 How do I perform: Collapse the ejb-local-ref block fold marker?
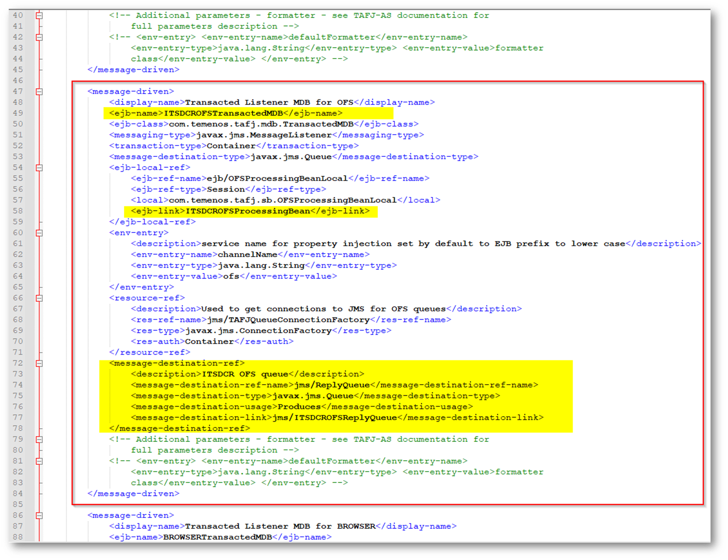(39, 168)
